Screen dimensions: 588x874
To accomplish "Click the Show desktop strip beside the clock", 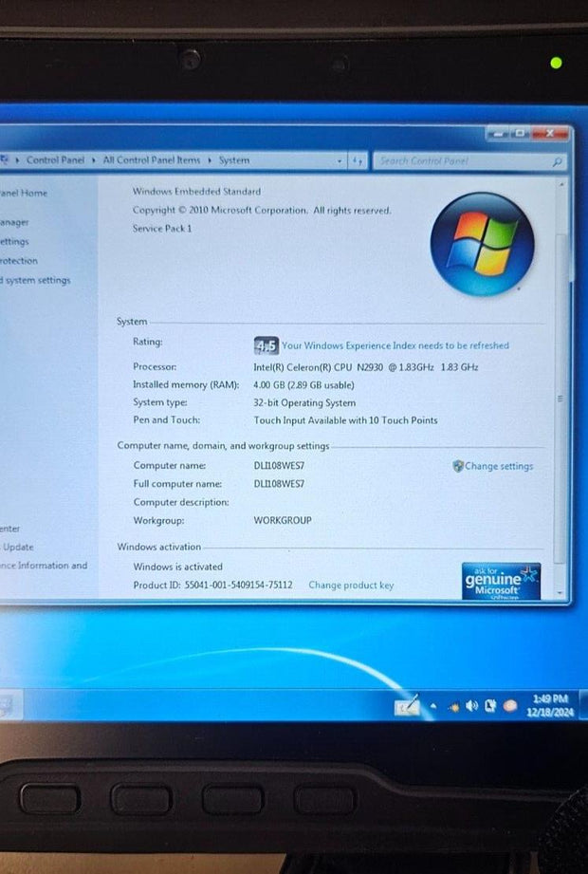I will point(583,705).
